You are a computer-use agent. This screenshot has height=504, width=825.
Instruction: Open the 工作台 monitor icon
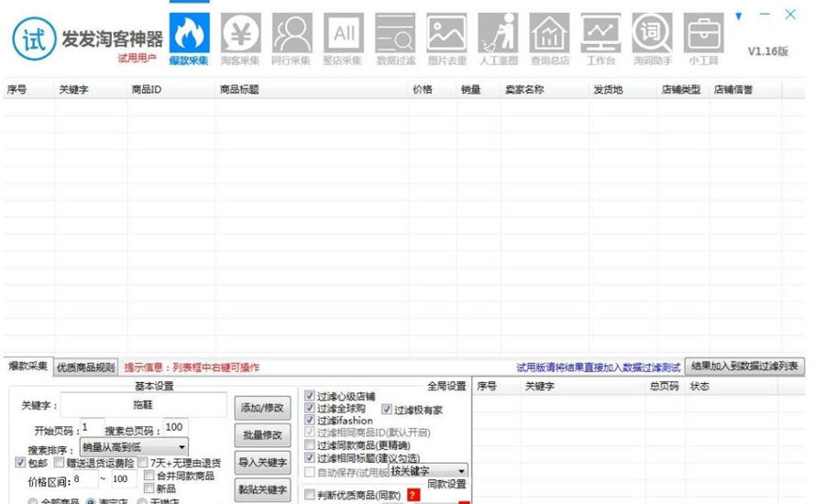coord(600,33)
